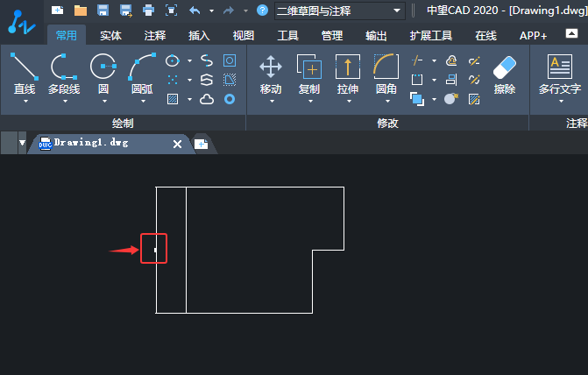Screen dimensions: 588x375
Task: Switch to the 视图 ribbon tab
Action: 244,36
